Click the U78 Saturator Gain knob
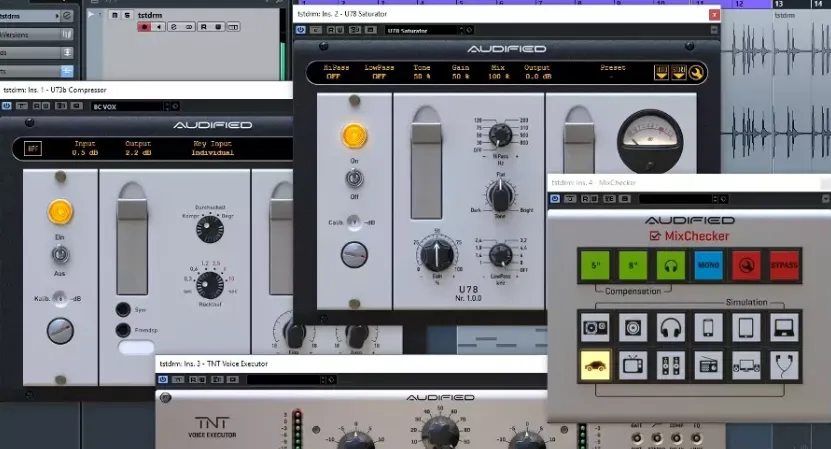Screen dimensions: 831x449 pyautogui.click(x=437, y=254)
